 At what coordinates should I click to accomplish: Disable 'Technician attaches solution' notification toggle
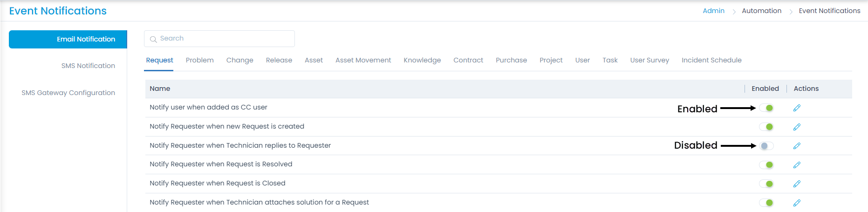pos(766,203)
